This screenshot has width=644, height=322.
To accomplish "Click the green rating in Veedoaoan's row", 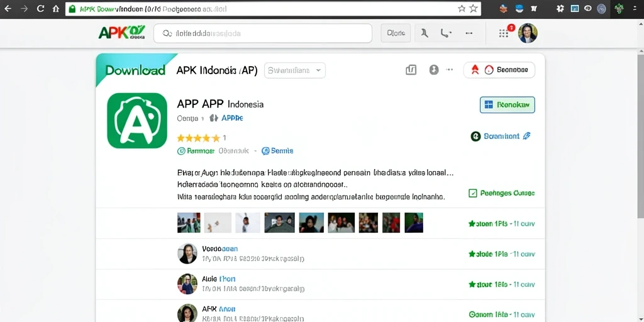I will [501, 254].
